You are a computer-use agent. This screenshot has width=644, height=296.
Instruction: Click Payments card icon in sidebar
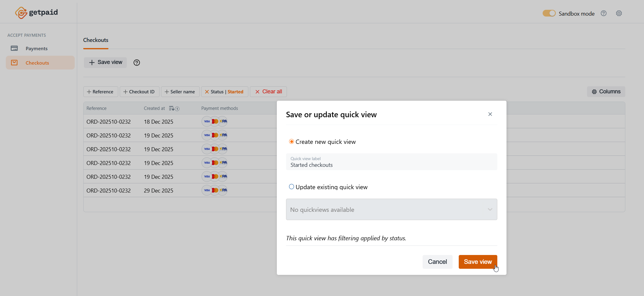pyautogui.click(x=14, y=48)
